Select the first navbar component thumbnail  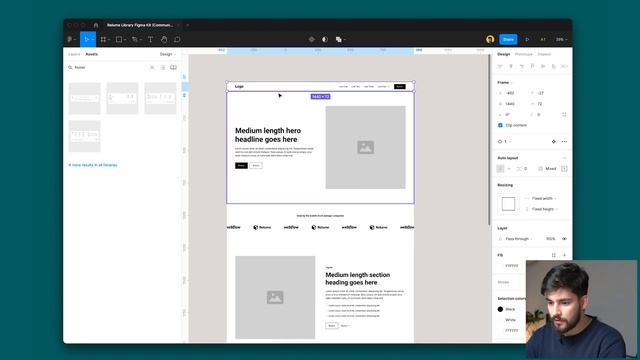click(x=84, y=98)
